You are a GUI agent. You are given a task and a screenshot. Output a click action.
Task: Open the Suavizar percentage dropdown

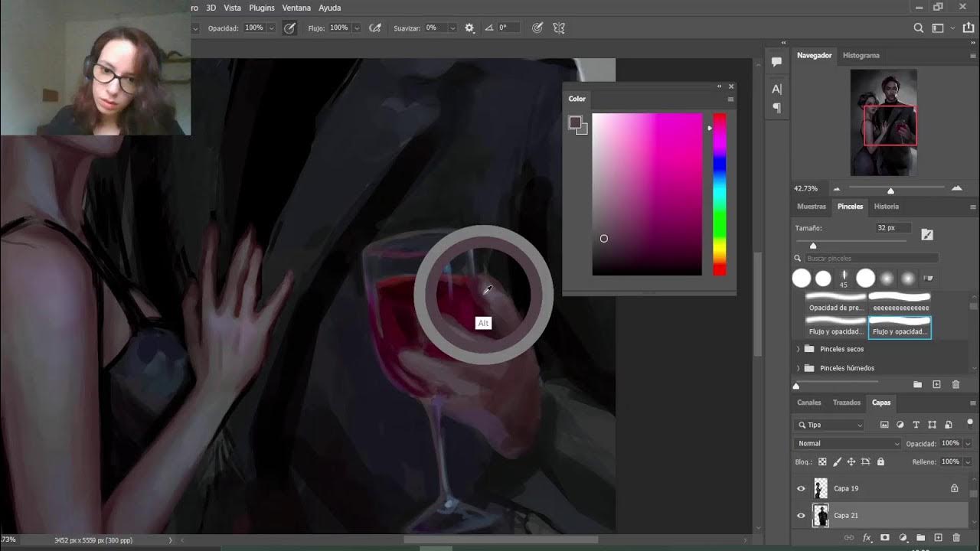pos(452,28)
